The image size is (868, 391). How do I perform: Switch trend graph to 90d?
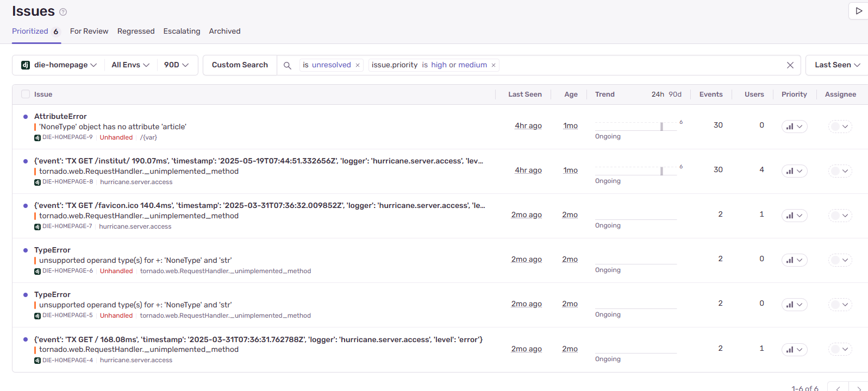[x=675, y=94]
